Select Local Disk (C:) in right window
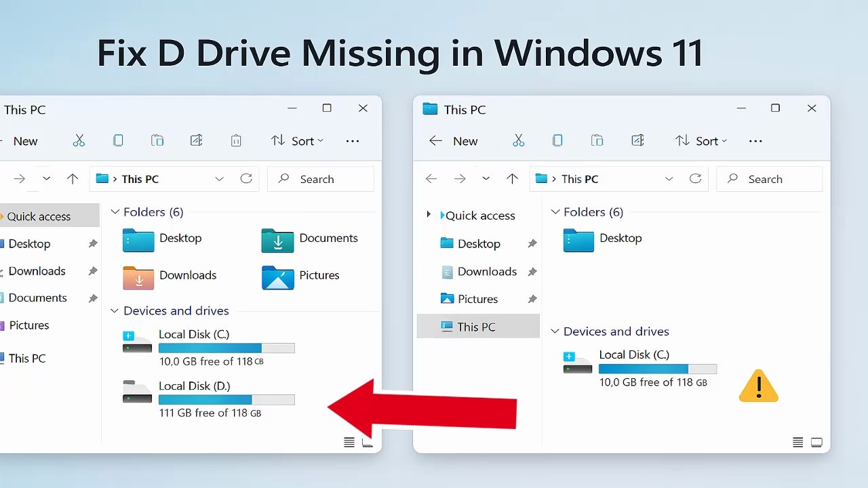The width and height of the screenshot is (868, 488). [640, 368]
